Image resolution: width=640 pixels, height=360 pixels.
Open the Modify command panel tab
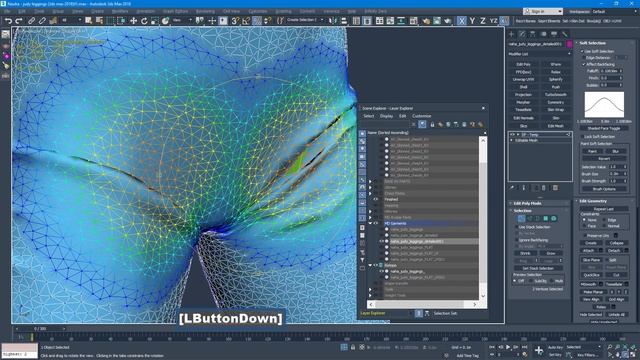coord(522,34)
